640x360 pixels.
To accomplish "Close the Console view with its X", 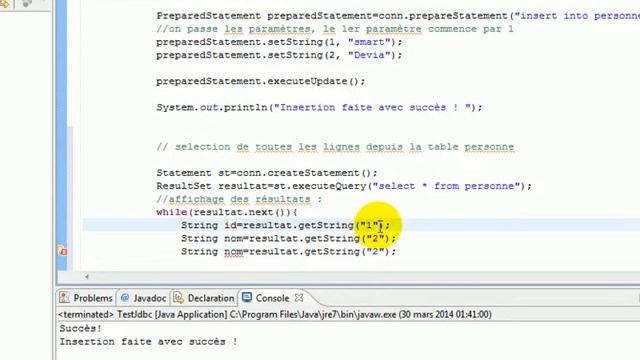I will click(x=299, y=298).
